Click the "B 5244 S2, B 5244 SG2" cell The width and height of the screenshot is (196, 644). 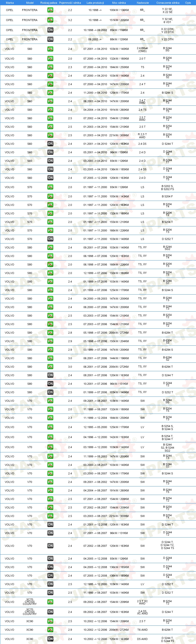coord(167,448)
